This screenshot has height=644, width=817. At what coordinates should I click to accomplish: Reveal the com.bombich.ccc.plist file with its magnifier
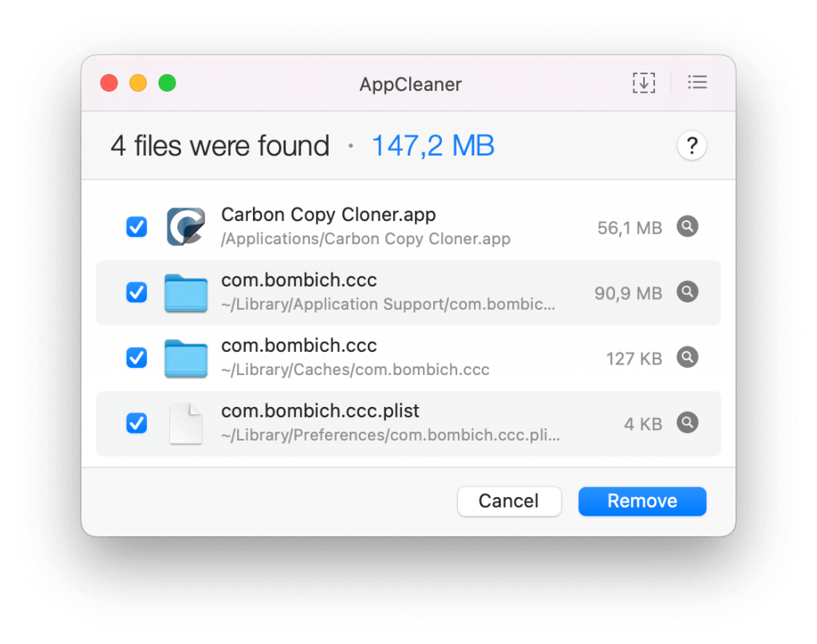pos(687,423)
